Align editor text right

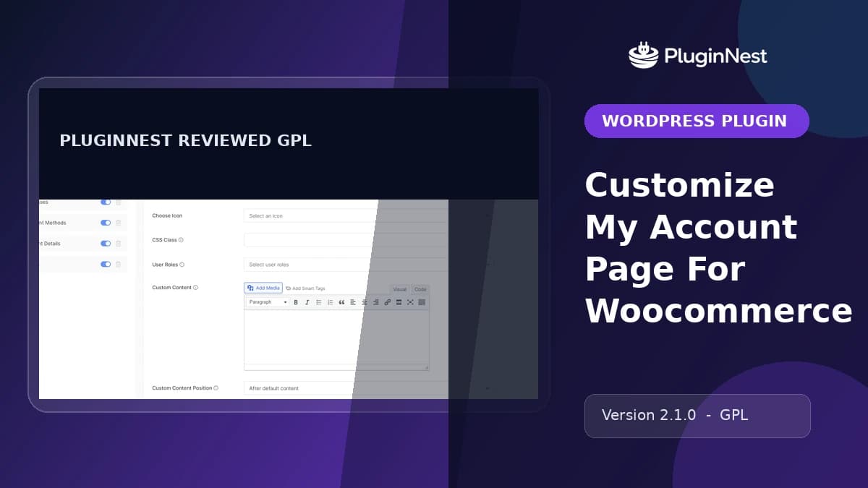376,302
